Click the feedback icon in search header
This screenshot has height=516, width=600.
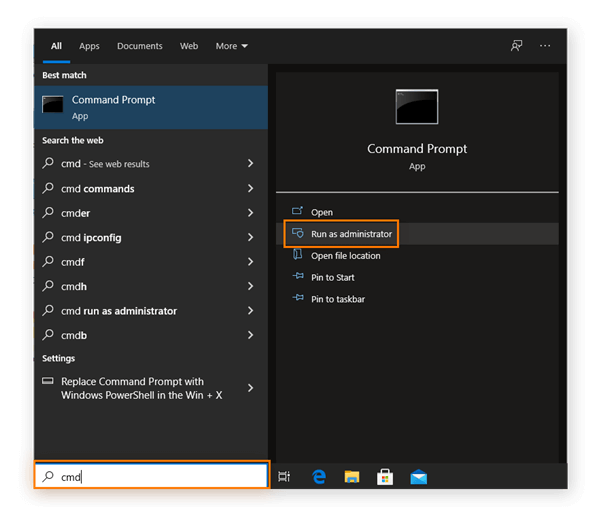[x=516, y=46]
